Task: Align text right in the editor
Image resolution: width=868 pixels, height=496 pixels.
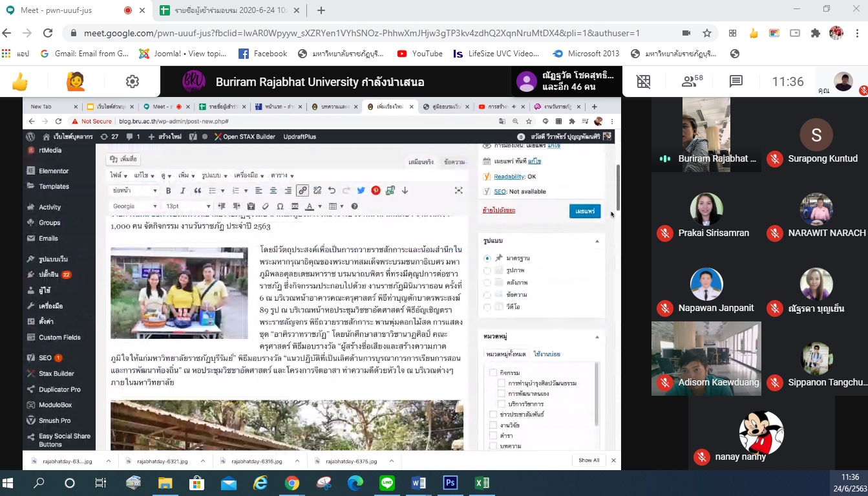Action: pos(288,191)
